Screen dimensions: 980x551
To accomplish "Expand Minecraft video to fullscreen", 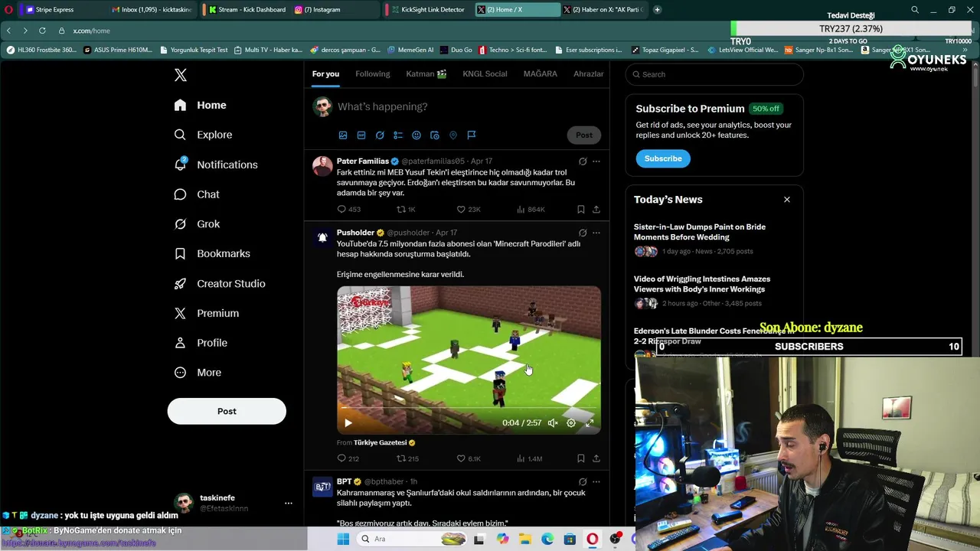I will click(x=590, y=423).
